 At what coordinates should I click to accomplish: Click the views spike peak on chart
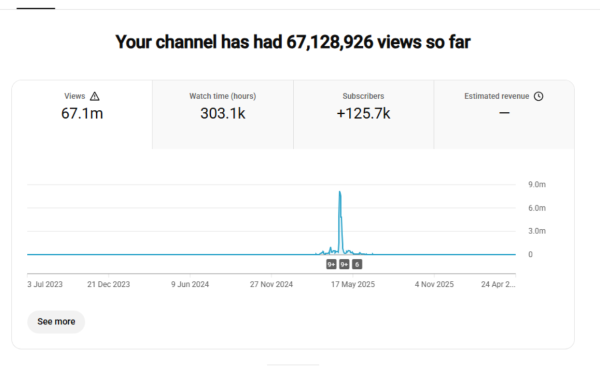[339, 192]
